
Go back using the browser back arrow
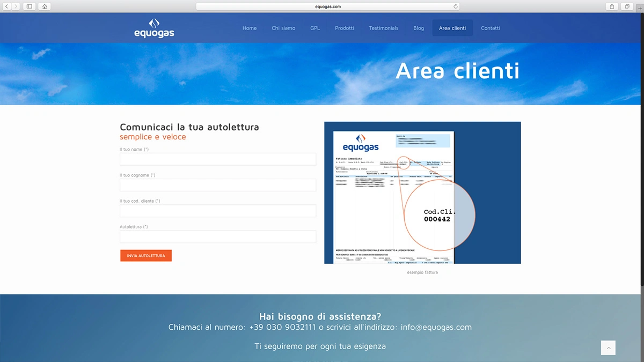7,6
